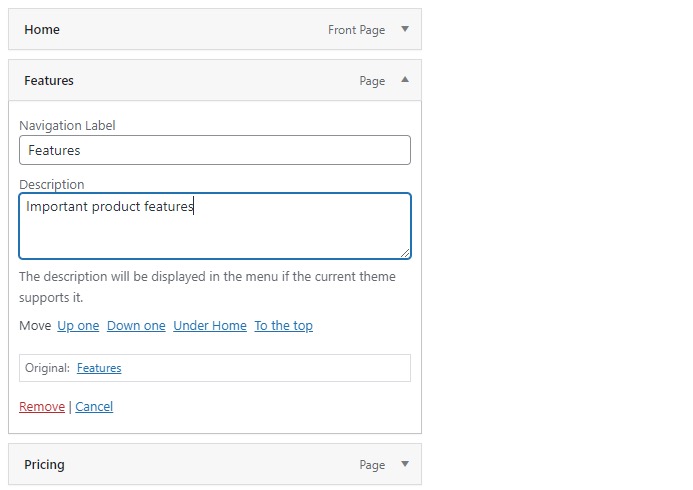The width and height of the screenshot is (693, 490).
Task: Click inside the Description textarea
Action: point(215,226)
